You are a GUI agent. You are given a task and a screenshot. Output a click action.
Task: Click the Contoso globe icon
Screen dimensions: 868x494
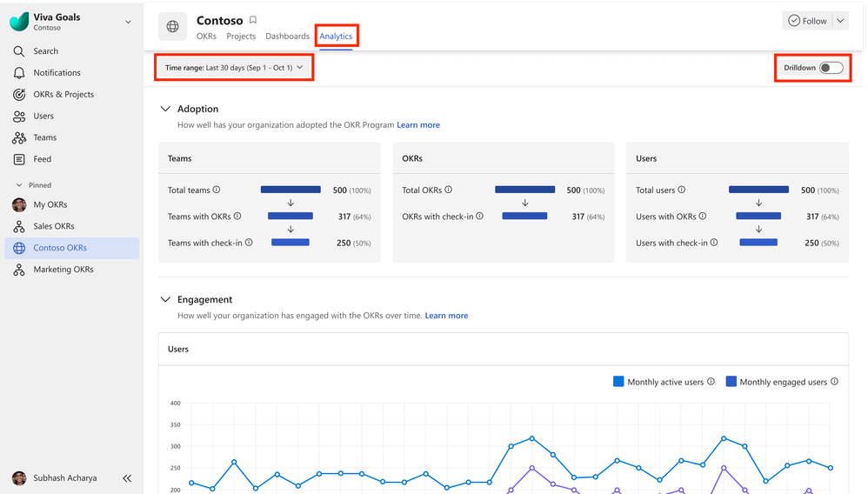tap(173, 27)
